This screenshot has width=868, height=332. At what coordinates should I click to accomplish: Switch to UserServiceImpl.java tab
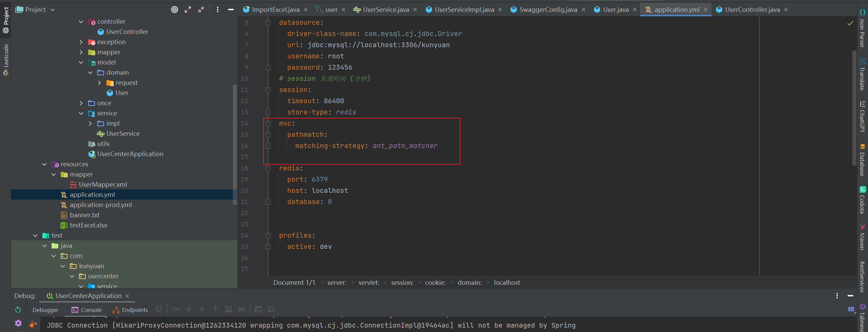[464, 10]
